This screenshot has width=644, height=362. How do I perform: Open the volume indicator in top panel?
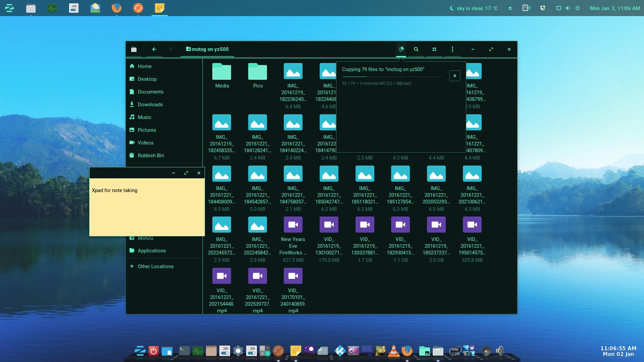pos(568,8)
